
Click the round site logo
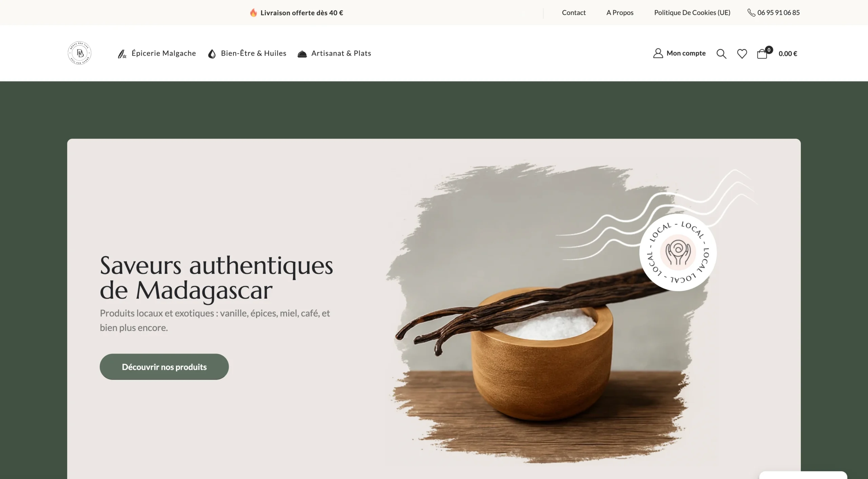pos(79,53)
